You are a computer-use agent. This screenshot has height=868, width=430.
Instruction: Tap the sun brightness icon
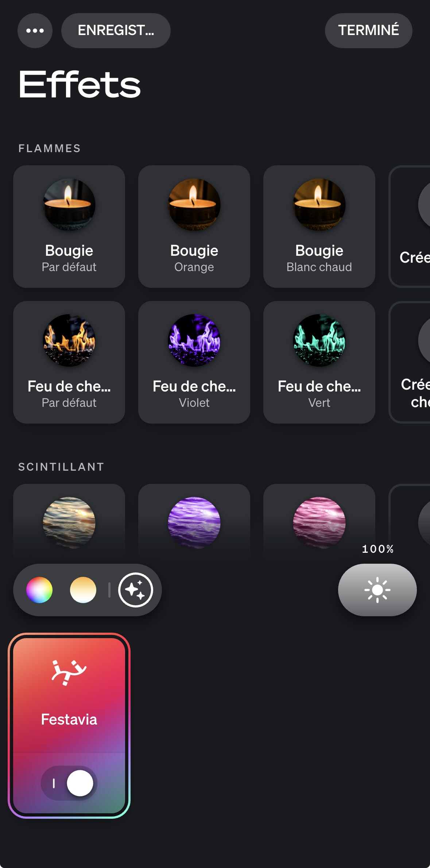(377, 590)
